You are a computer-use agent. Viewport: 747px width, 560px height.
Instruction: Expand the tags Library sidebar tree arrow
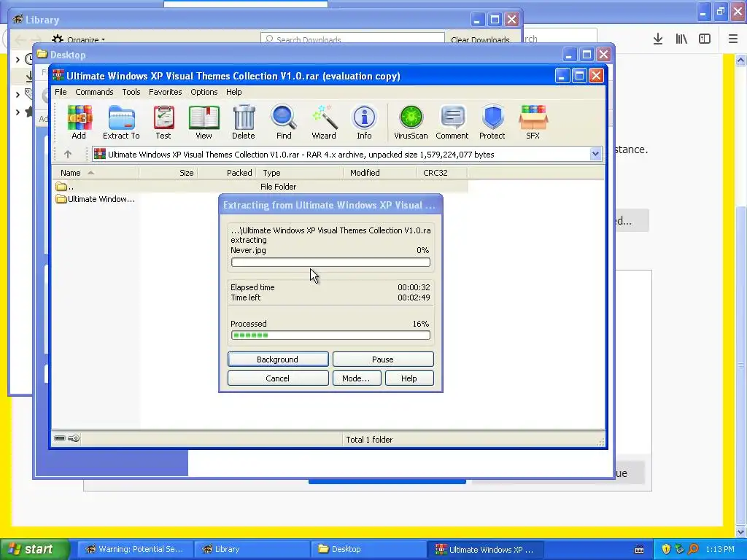18,95
